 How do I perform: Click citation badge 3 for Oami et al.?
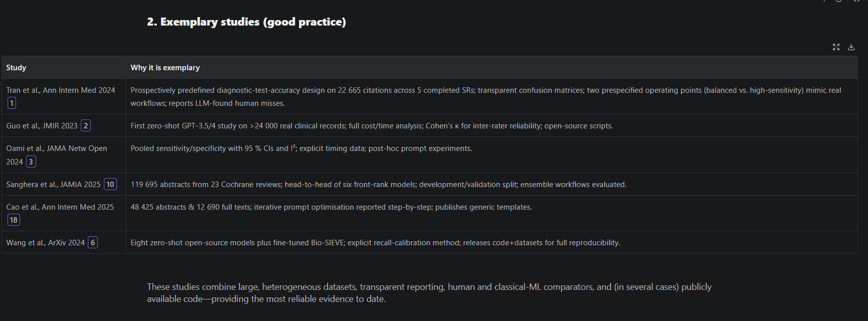click(31, 162)
